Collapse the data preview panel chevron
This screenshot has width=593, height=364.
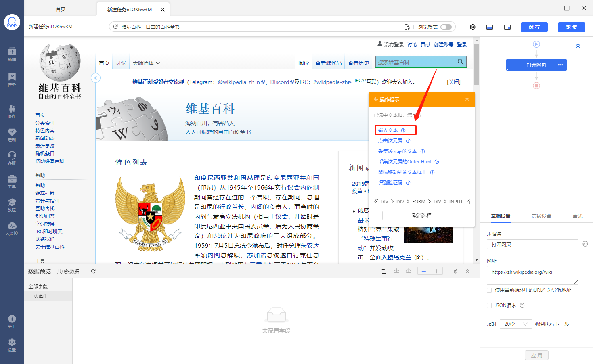(x=467, y=271)
